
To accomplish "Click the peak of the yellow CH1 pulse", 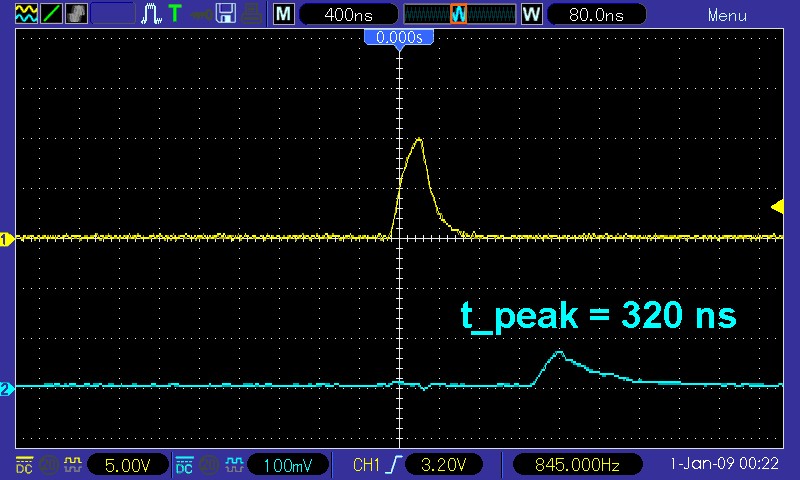I will point(419,139).
